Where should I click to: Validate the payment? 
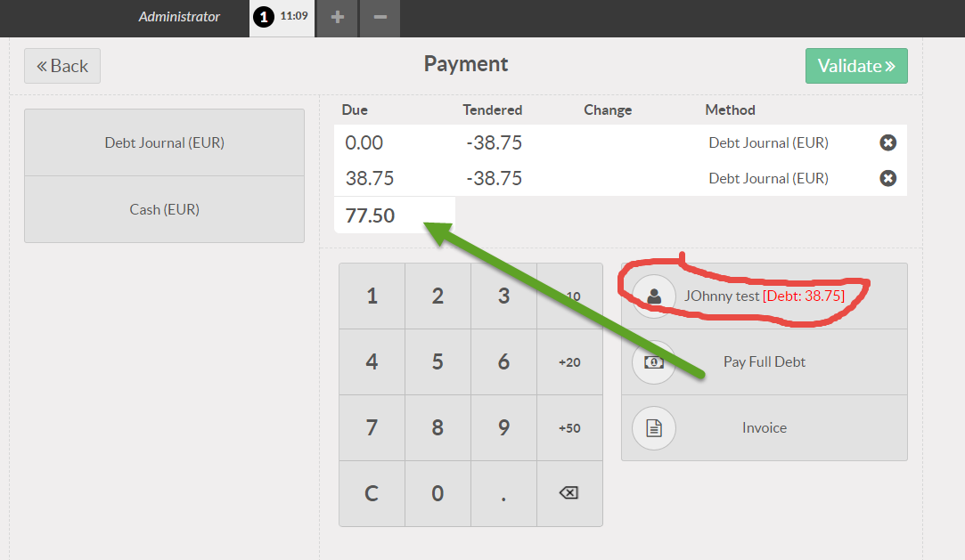coord(855,65)
